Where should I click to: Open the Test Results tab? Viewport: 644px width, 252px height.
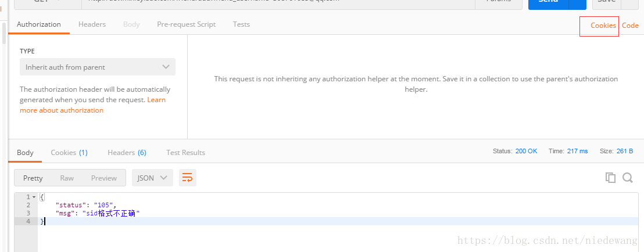pos(185,152)
